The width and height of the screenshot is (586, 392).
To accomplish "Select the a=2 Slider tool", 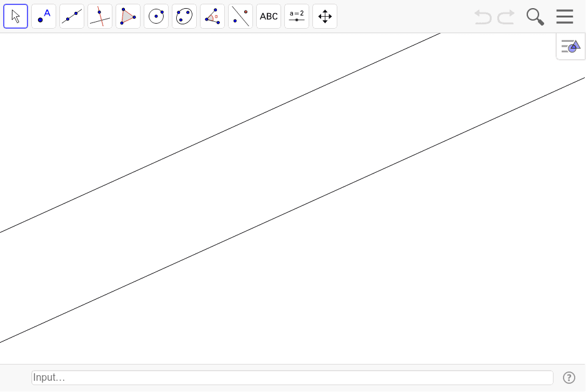I will click(x=297, y=16).
